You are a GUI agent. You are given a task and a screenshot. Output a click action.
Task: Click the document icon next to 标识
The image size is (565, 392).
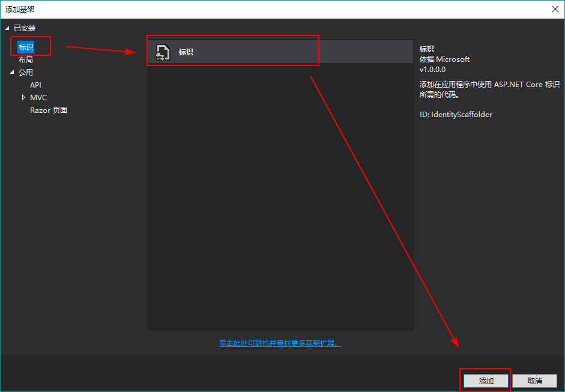pyautogui.click(x=162, y=52)
